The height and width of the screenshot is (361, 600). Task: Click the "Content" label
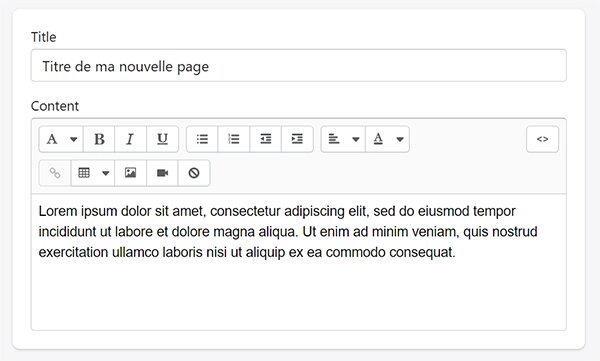click(55, 106)
